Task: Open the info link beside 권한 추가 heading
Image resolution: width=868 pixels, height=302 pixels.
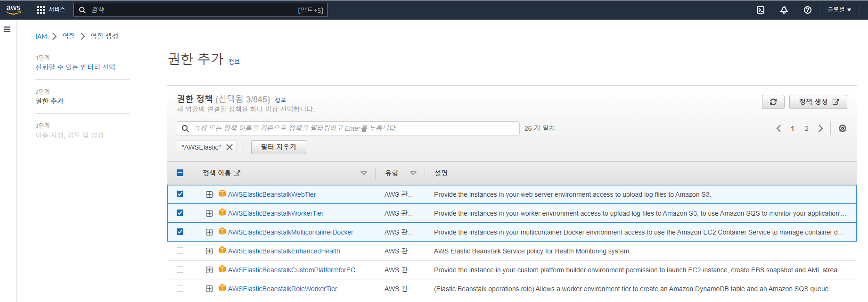Action: 234,62
